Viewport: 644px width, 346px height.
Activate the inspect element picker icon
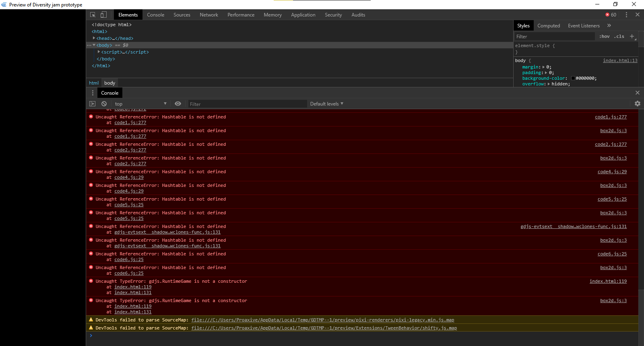[93, 15]
